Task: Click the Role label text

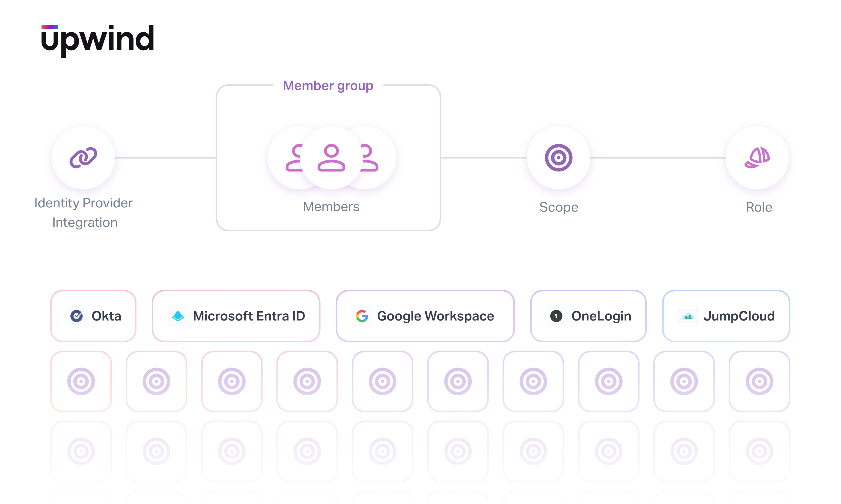Action: [x=759, y=207]
